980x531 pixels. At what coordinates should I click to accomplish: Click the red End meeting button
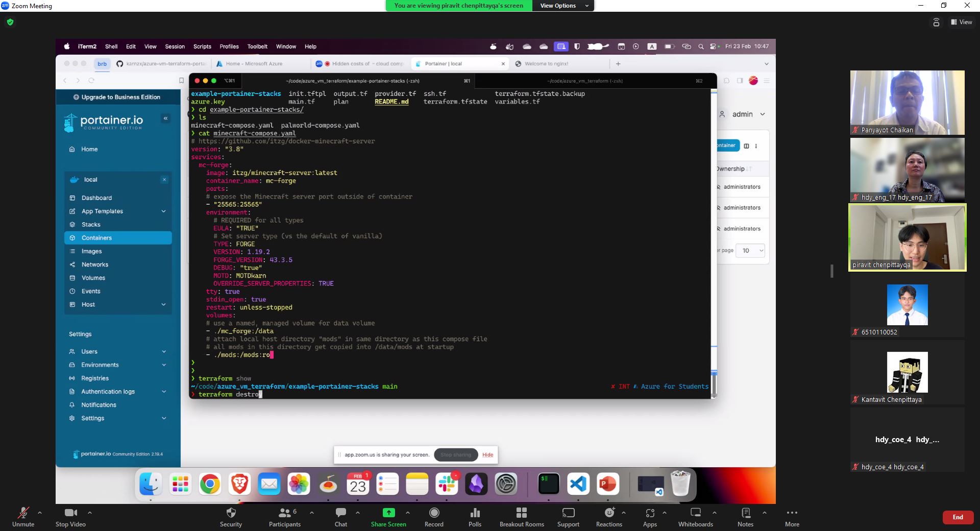(958, 517)
